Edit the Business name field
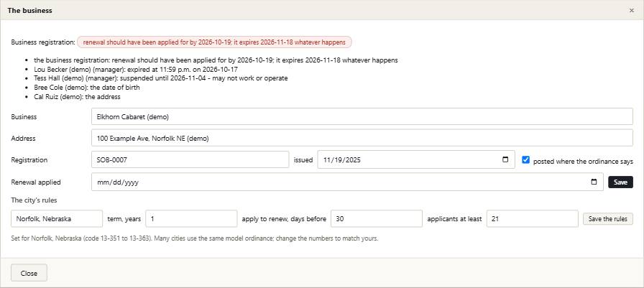644x288 pixels. click(362, 116)
